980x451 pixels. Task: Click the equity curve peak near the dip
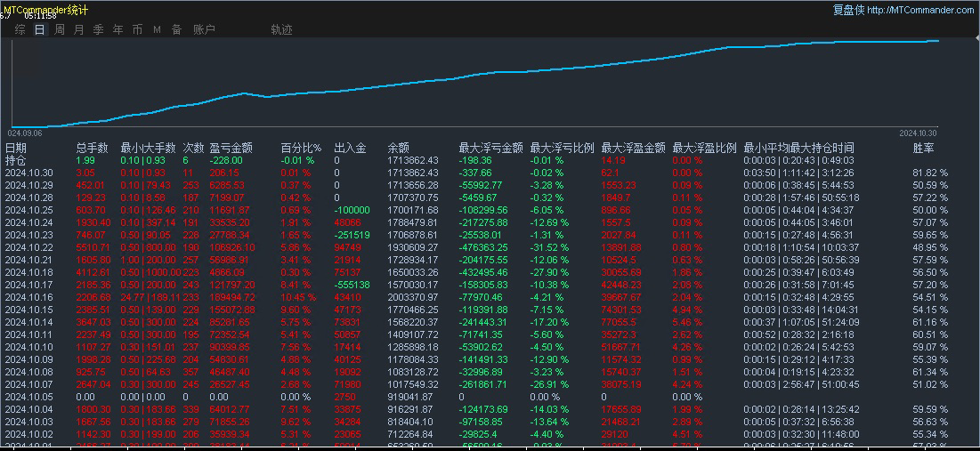tap(245, 93)
